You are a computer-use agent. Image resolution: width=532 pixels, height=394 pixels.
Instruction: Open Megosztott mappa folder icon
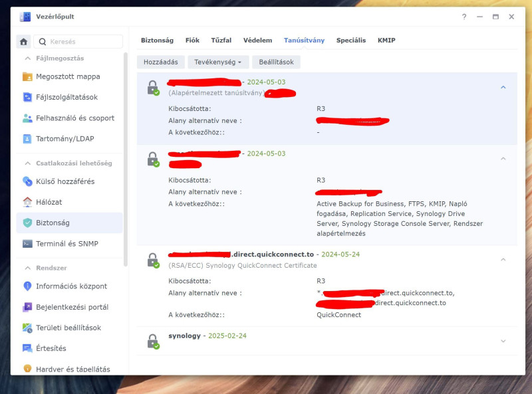pos(27,76)
